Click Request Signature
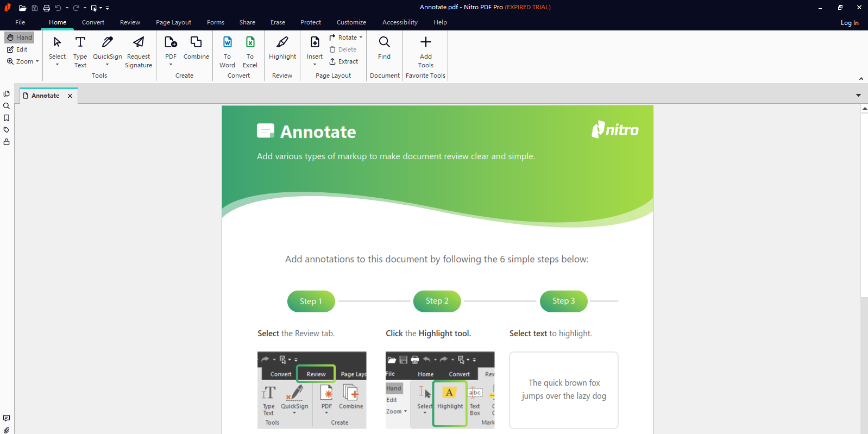Viewport: 868px width, 434px height. (139, 52)
